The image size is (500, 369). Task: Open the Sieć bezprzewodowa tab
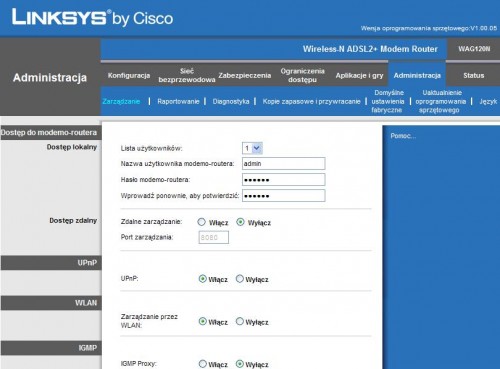[187, 75]
